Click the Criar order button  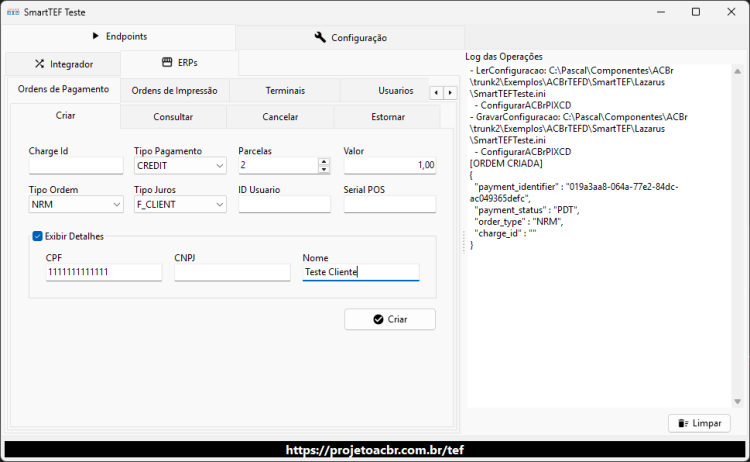coord(390,319)
